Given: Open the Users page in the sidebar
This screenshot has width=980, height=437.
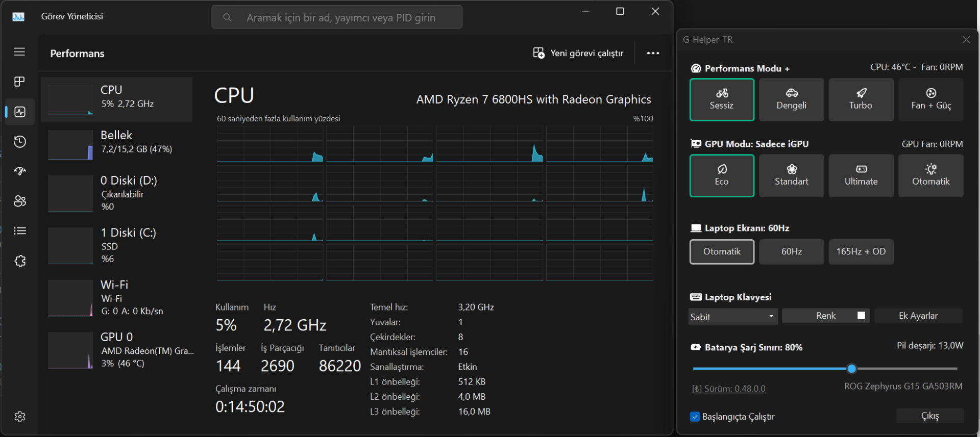Looking at the screenshot, I should click(x=19, y=201).
